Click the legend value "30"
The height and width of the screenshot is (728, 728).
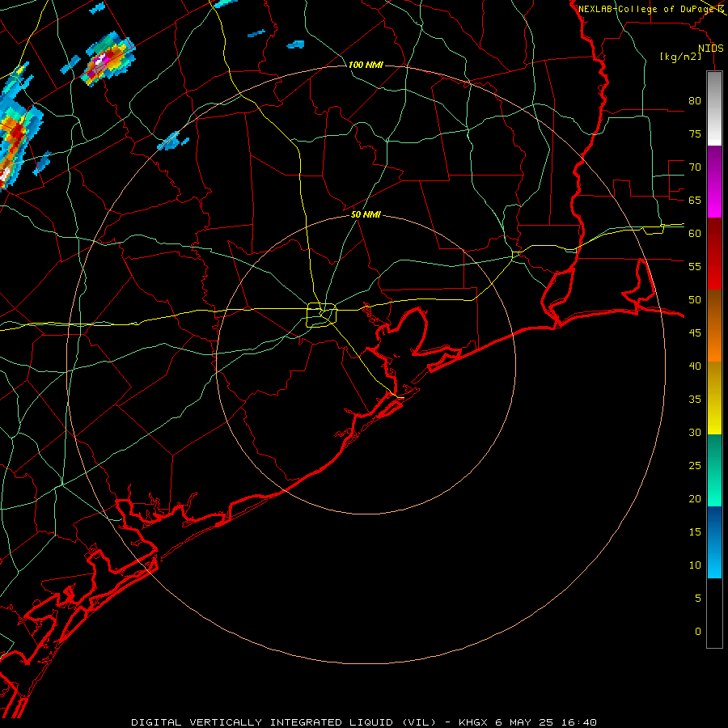(695, 432)
